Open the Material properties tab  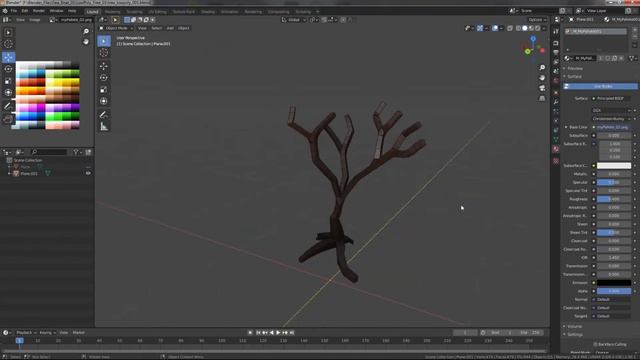(x=556, y=149)
